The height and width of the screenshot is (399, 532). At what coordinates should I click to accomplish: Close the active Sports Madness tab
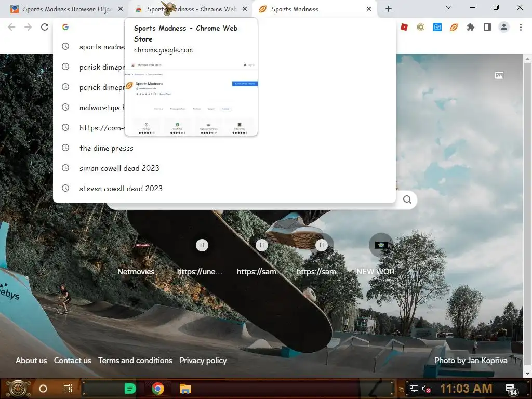[369, 9]
